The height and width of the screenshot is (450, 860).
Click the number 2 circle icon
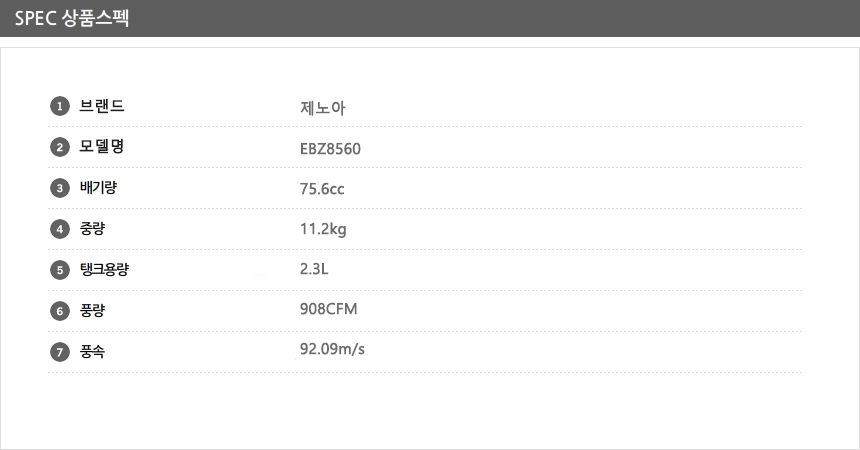pyautogui.click(x=59, y=148)
